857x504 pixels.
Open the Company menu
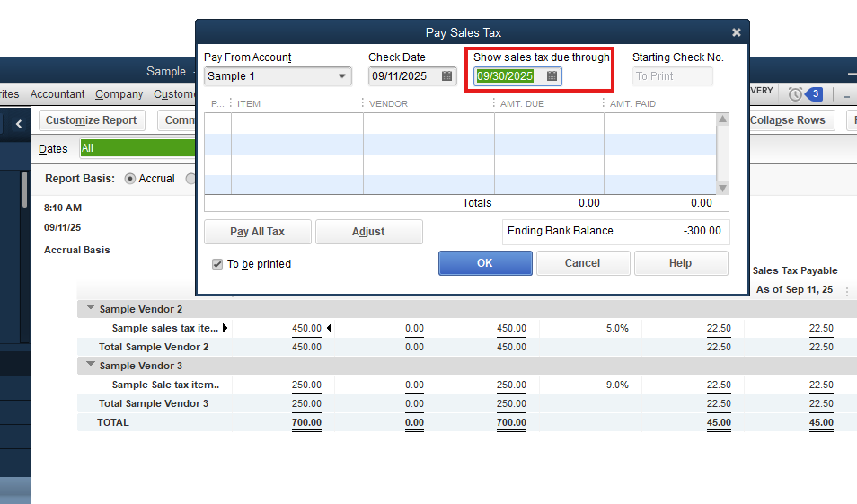tap(119, 94)
